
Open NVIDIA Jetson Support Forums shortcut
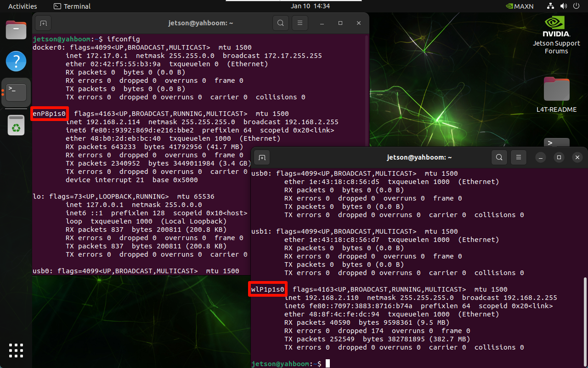(x=556, y=35)
